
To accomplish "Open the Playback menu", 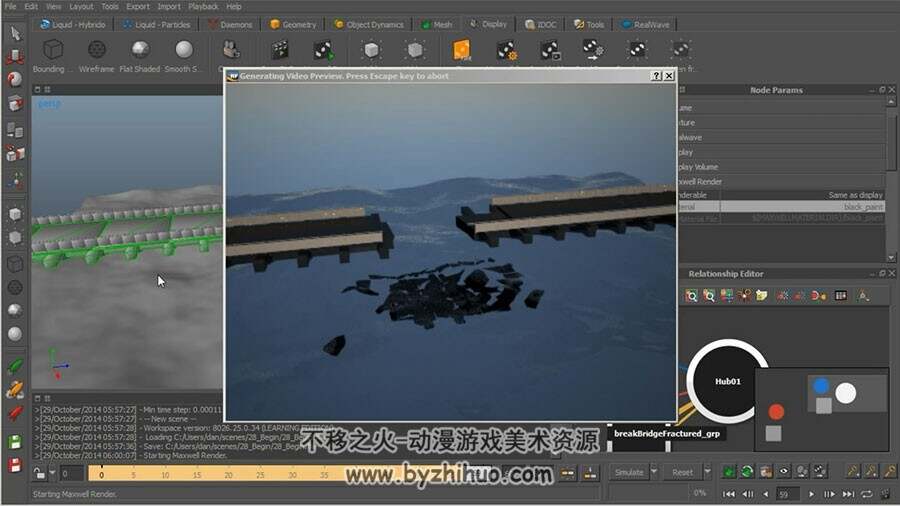I will tap(203, 6).
